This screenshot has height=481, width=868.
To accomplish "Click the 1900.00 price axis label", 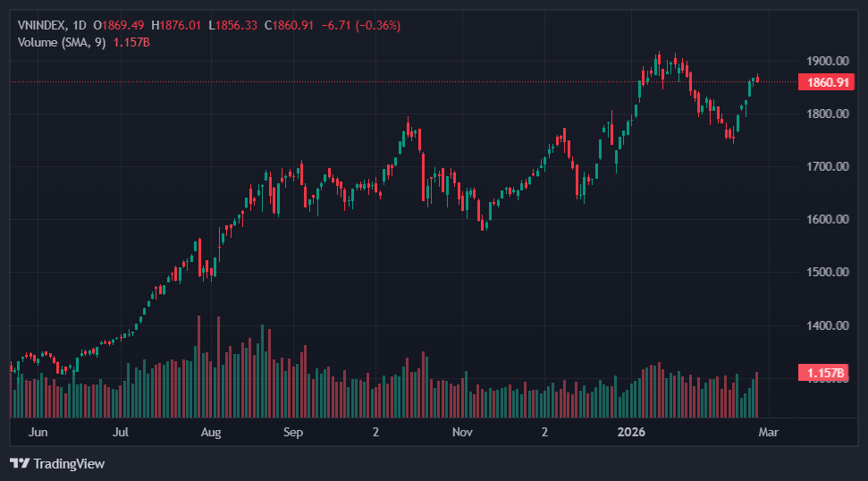I will (826, 61).
